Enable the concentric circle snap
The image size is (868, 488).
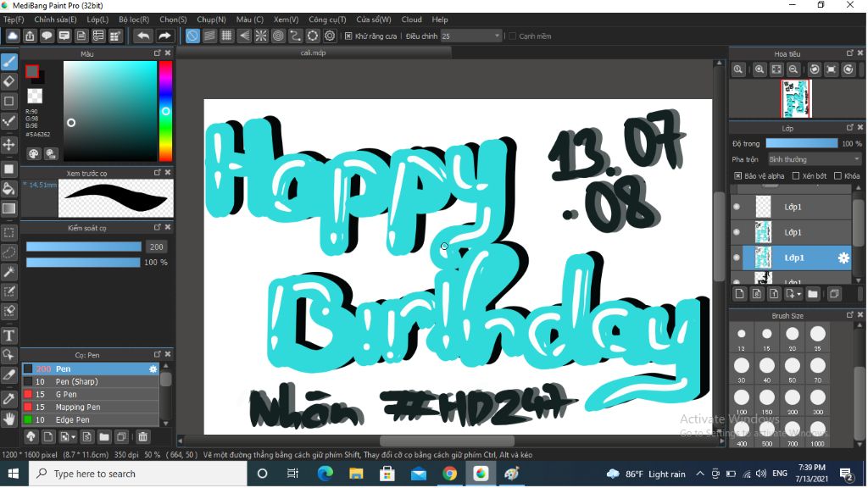point(278,36)
